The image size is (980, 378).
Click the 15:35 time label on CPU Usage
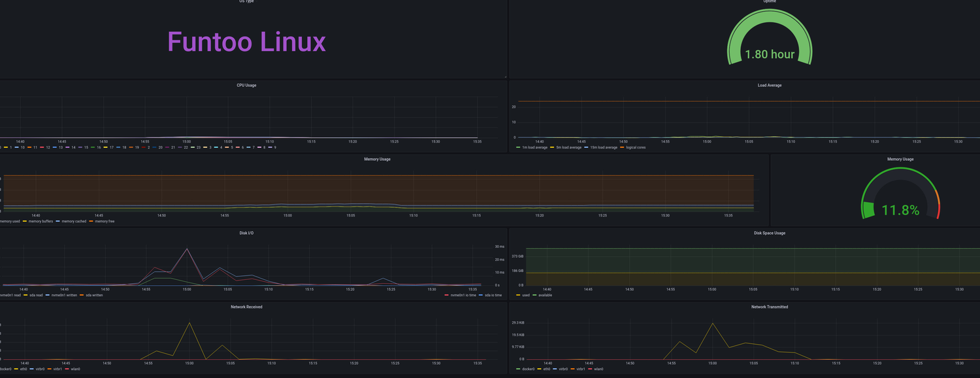(x=477, y=141)
